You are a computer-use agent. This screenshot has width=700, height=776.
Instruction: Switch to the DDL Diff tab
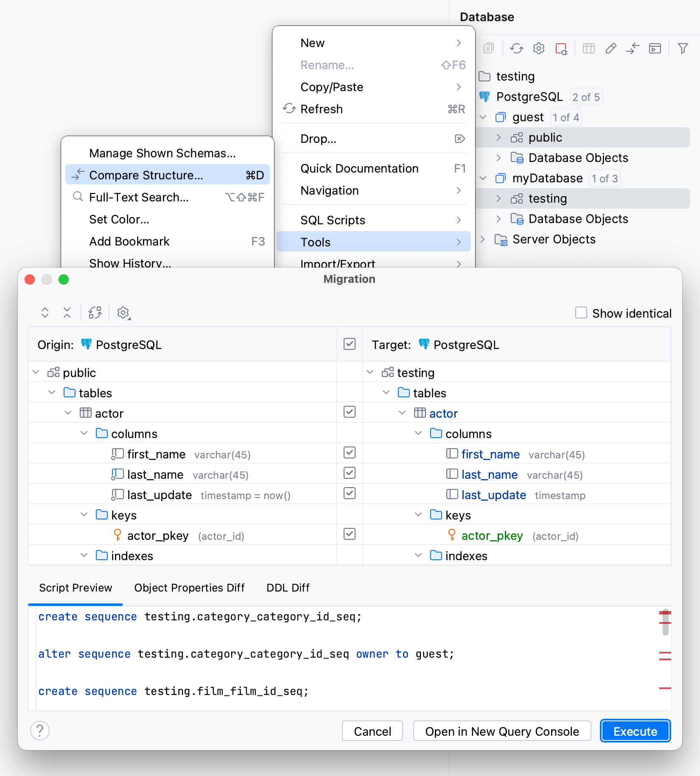click(288, 588)
